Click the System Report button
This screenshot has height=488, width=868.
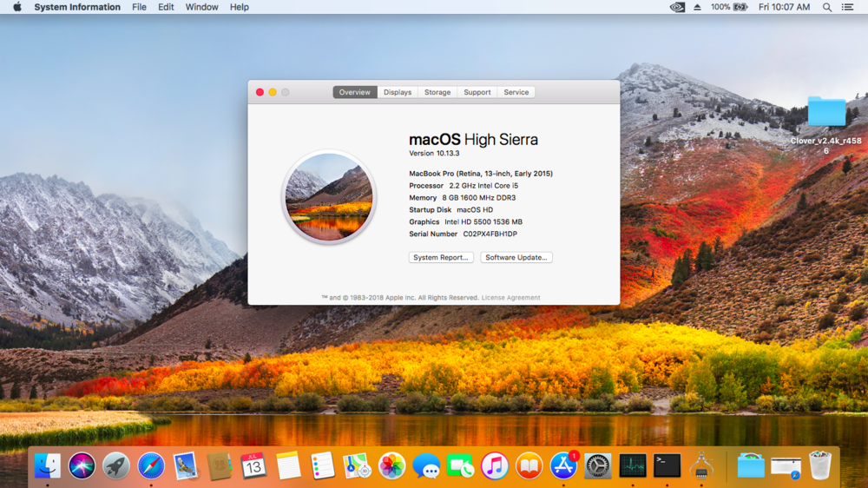coord(441,258)
